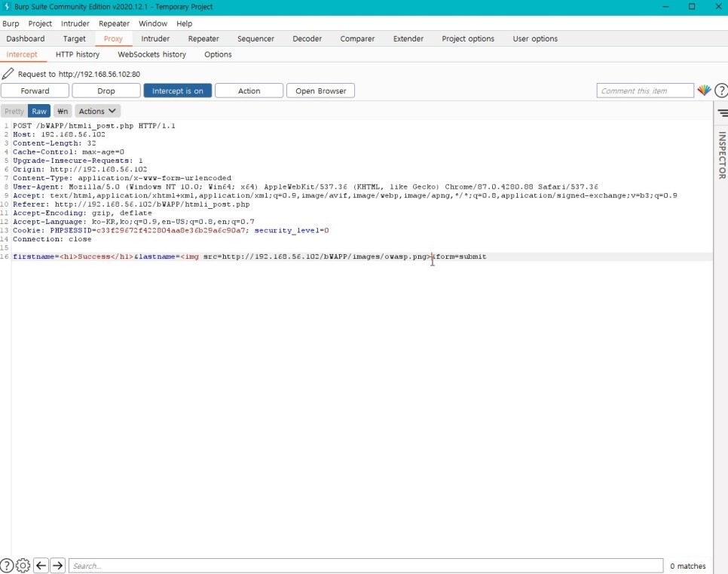Click the Accept-Encoding: gzip, deflate line
This screenshot has height=574, width=728.
tap(82, 213)
